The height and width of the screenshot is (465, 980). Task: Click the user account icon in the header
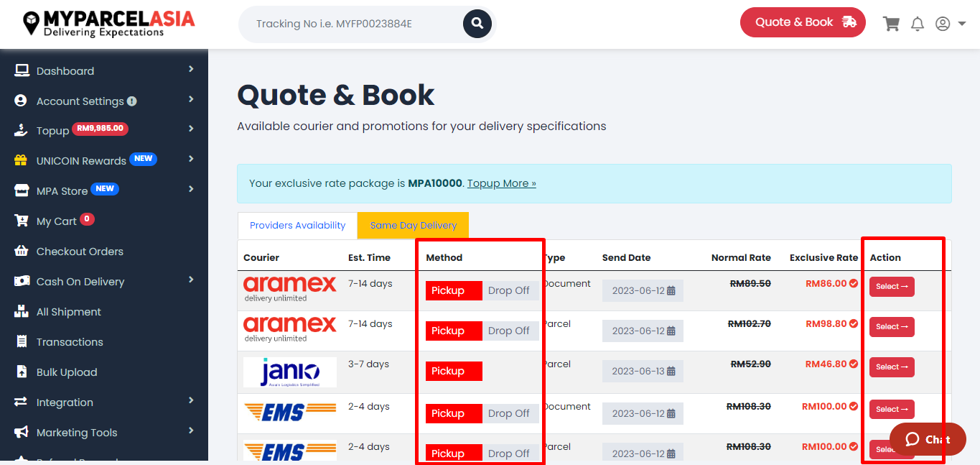point(943,23)
